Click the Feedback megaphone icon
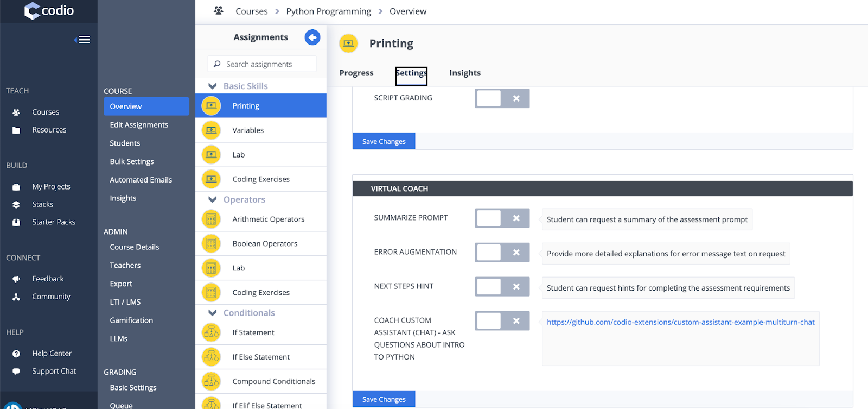This screenshot has height=409, width=868. (x=16, y=279)
